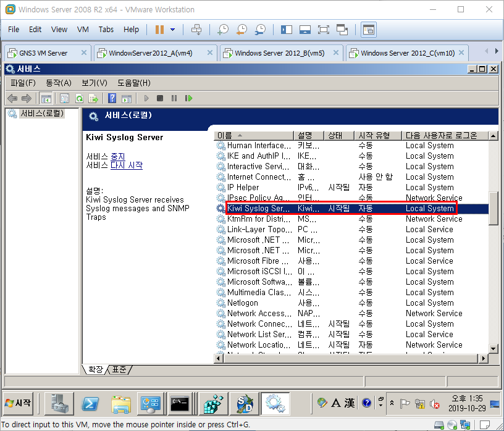Open the 보기(V) menu
The width and height of the screenshot is (504, 431).
click(x=94, y=83)
